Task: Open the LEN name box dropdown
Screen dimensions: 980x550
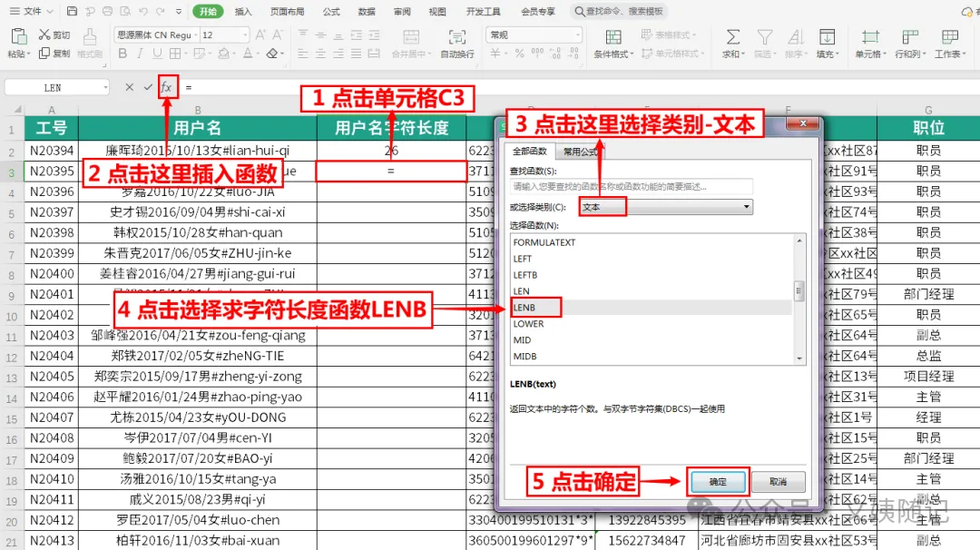Action: click(105, 87)
